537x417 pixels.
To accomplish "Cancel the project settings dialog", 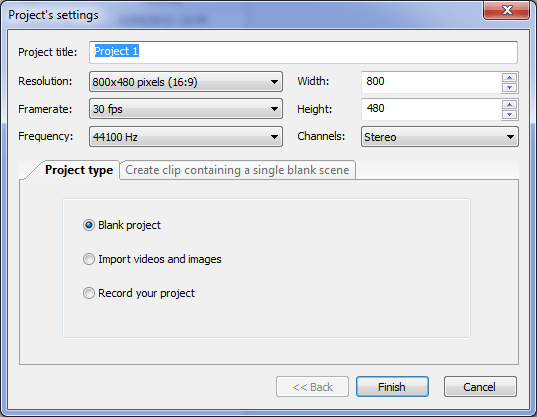I will coord(480,387).
